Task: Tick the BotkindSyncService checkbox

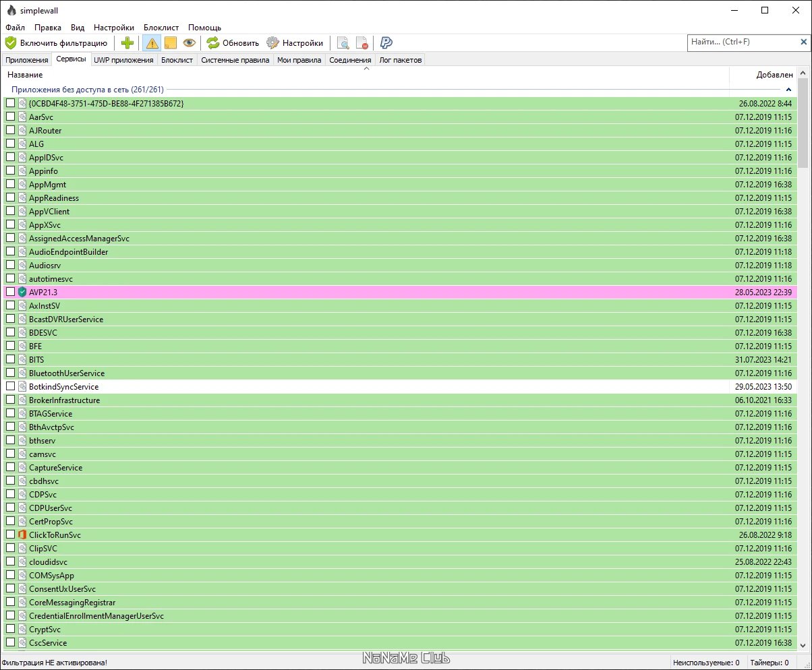Action: coord(10,386)
